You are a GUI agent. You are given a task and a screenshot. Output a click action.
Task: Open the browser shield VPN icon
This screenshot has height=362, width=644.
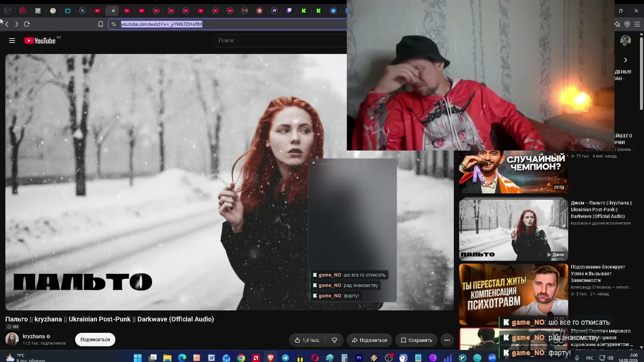(x=627, y=24)
